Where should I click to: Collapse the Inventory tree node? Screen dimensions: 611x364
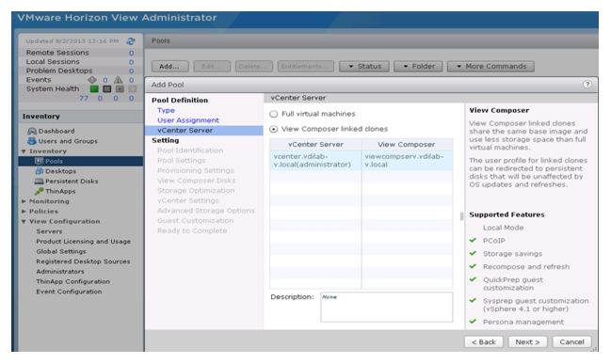[24, 151]
